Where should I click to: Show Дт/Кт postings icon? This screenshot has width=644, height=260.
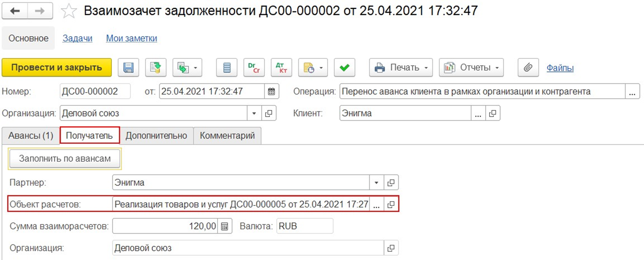click(281, 68)
